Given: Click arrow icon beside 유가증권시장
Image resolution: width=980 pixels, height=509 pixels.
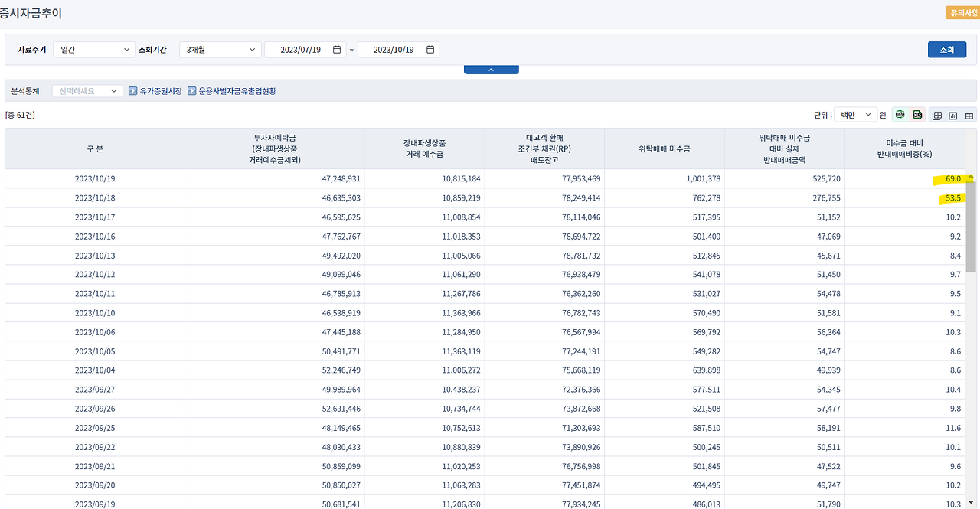Looking at the screenshot, I should tap(132, 91).
